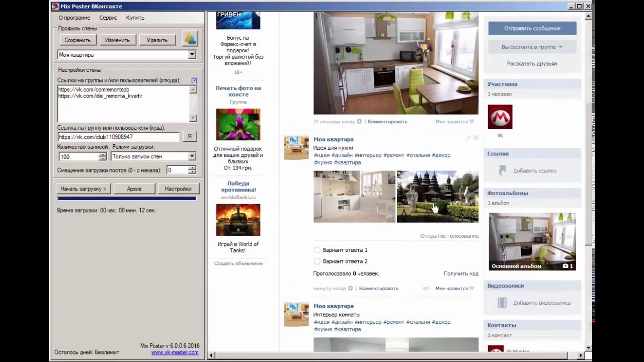This screenshot has width=644, height=362.
Task: Open the wooden church thumbnail in the poll post
Action: click(438, 197)
